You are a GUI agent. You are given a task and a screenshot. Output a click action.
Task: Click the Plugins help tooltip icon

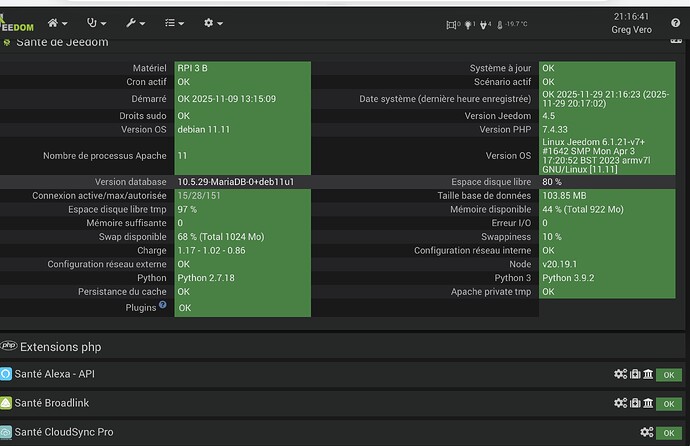click(163, 304)
